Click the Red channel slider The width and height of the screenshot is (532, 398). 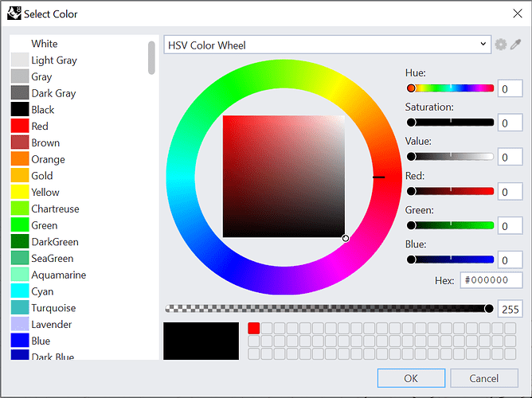click(x=450, y=191)
